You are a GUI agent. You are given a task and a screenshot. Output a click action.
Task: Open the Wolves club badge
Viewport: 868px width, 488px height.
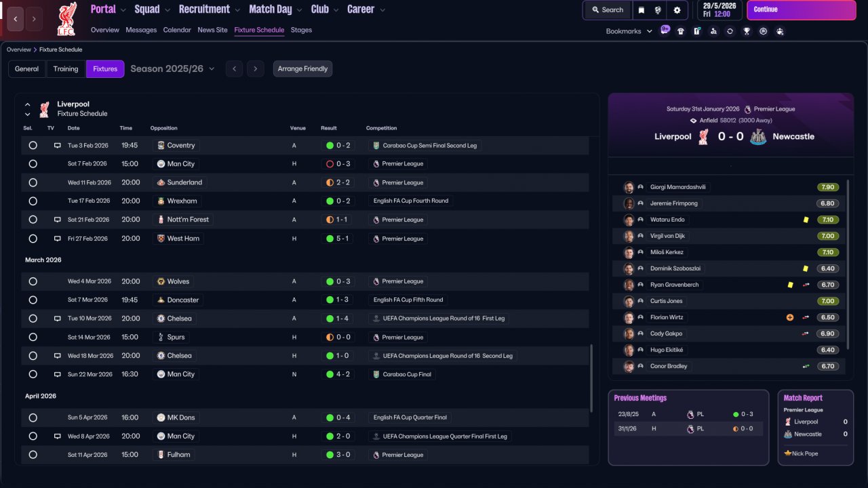tap(161, 281)
